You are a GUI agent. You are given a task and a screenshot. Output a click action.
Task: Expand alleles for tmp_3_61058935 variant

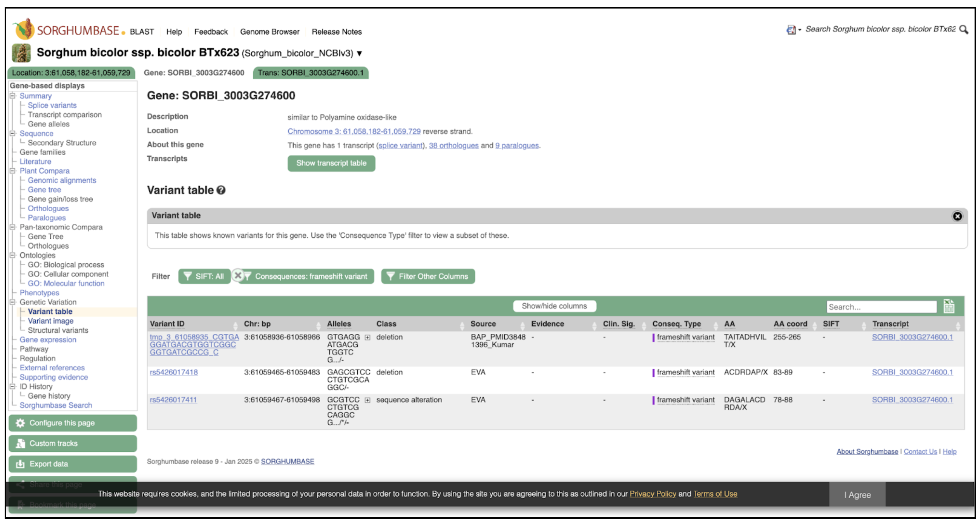(367, 337)
